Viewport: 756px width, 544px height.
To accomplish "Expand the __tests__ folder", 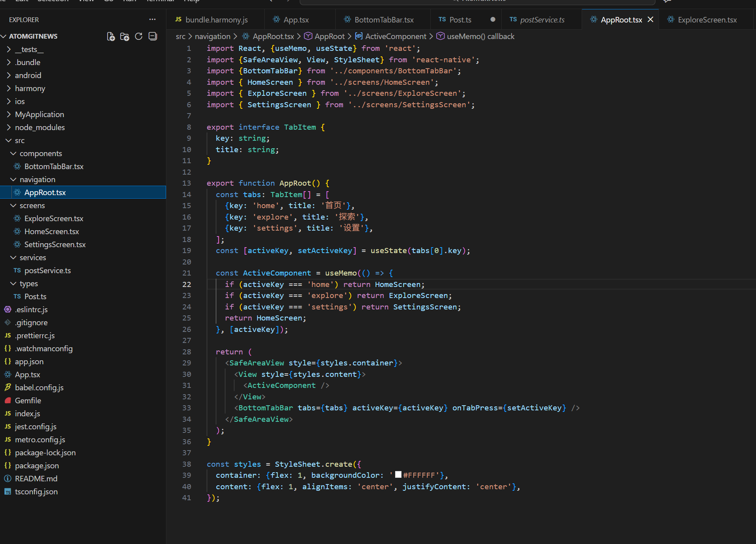I will 9,49.
